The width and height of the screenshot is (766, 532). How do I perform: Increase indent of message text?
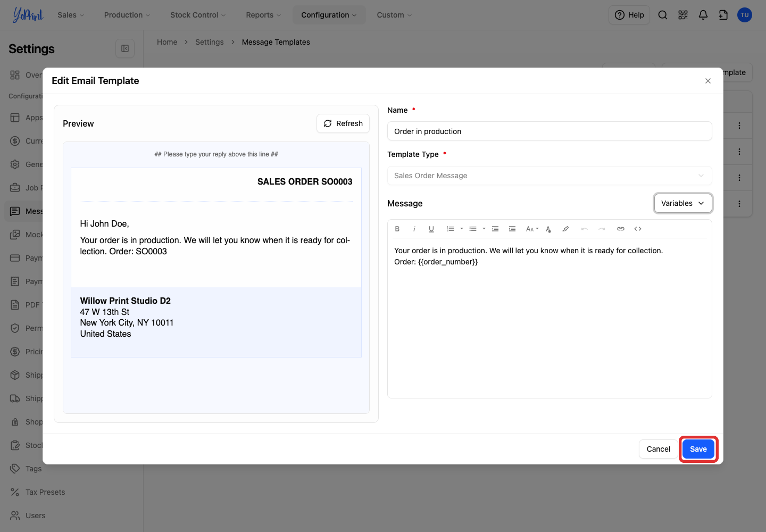click(512, 229)
